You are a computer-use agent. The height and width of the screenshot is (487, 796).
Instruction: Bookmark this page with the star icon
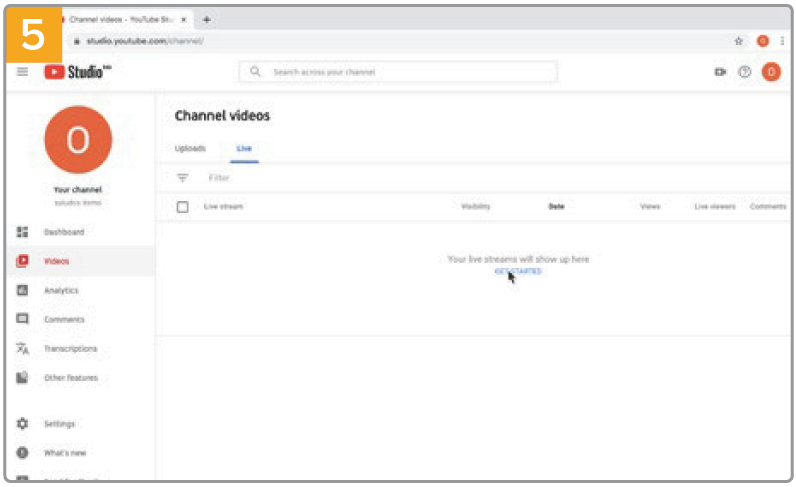(738, 41)
